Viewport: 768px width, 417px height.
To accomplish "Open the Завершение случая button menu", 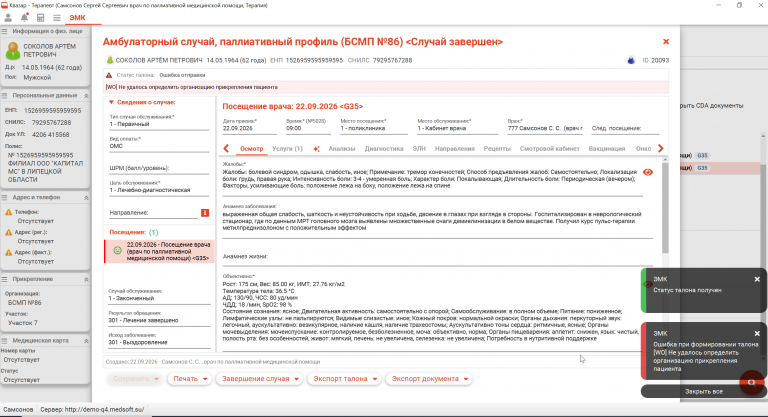I will click(x=260, y=379).
